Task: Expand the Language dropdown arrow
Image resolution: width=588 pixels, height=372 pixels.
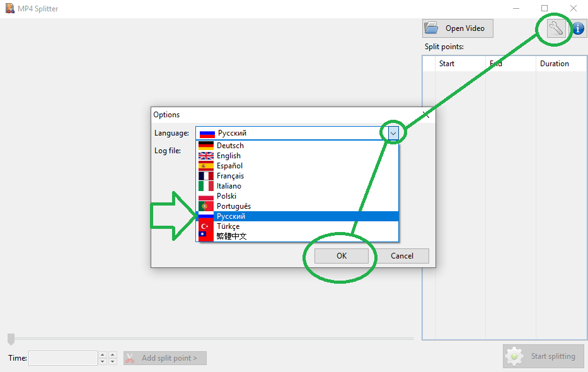Action: (393, 133)
